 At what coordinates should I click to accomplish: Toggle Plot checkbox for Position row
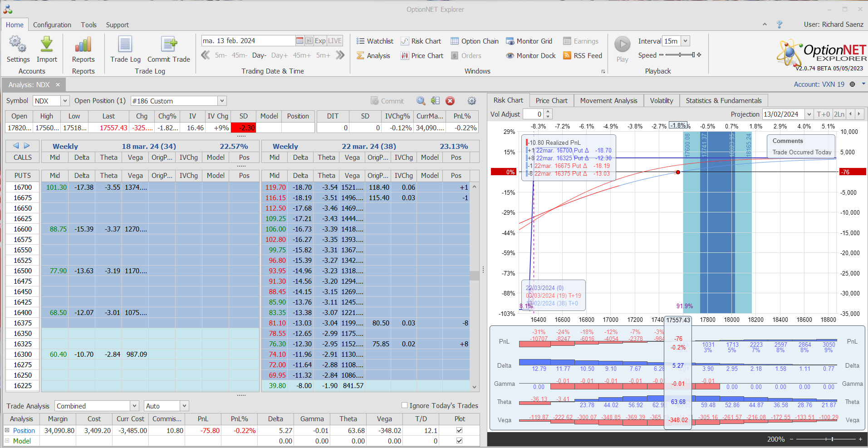[x=459, y=430]
